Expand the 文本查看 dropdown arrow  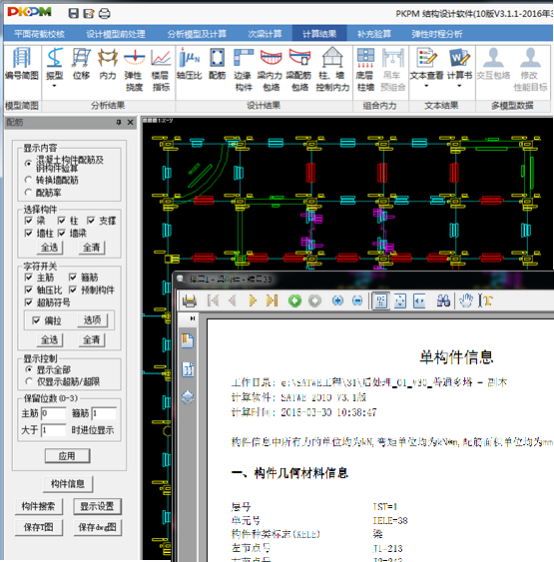click(x=426, y=86)
